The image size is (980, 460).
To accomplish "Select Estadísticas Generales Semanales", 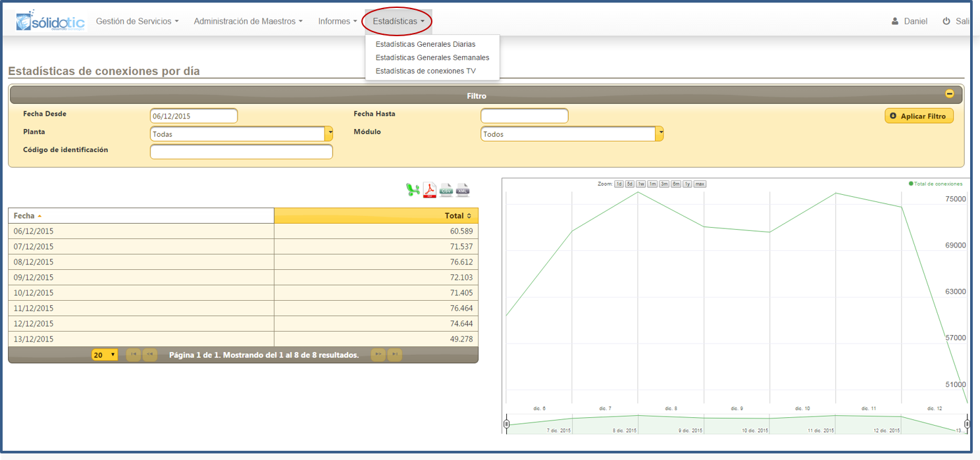I will (432, 57).
